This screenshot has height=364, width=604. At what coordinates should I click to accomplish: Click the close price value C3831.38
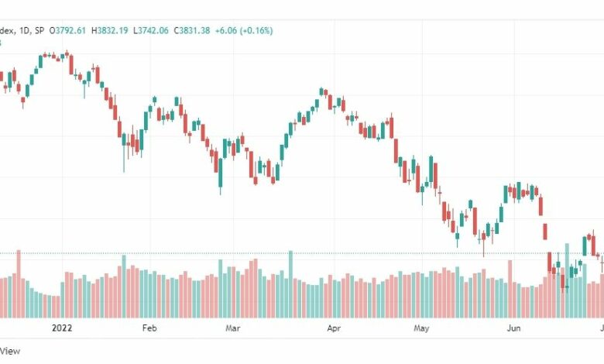coord(192,30)
